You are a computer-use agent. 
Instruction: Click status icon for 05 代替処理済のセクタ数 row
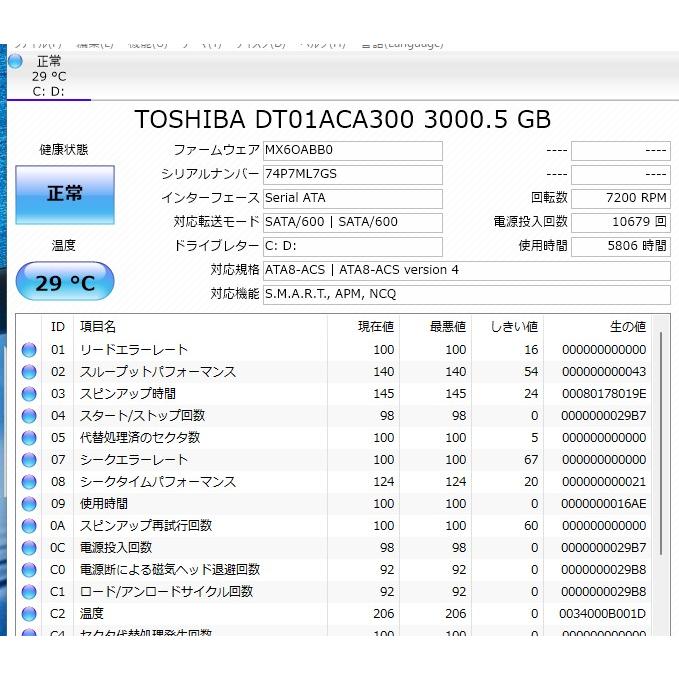[x=29, y=438]
